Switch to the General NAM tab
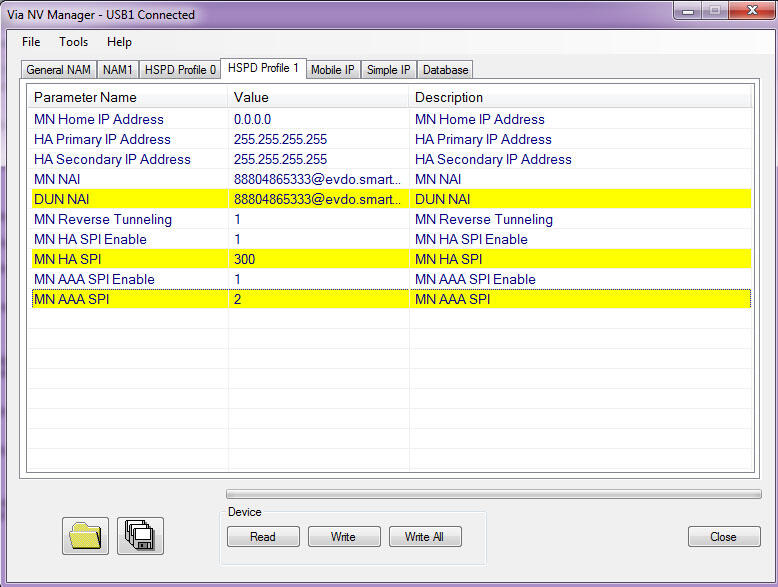 (x=58, y=70)
